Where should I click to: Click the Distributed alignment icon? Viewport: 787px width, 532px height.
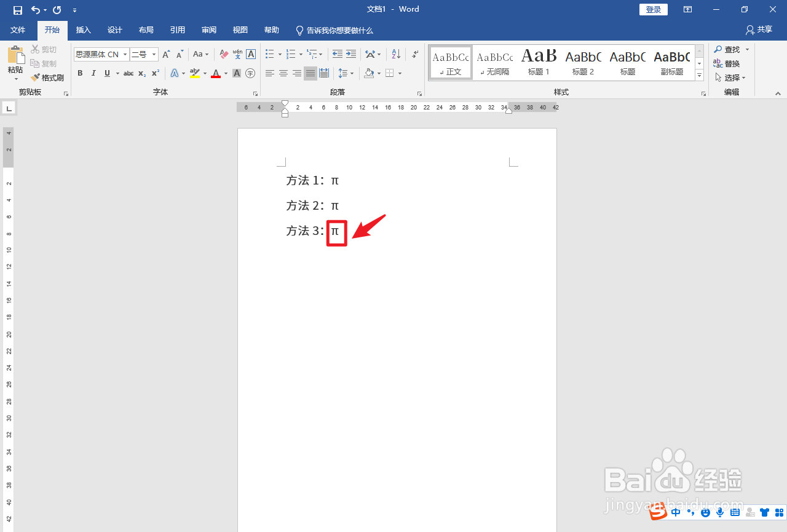coord(324,73)
